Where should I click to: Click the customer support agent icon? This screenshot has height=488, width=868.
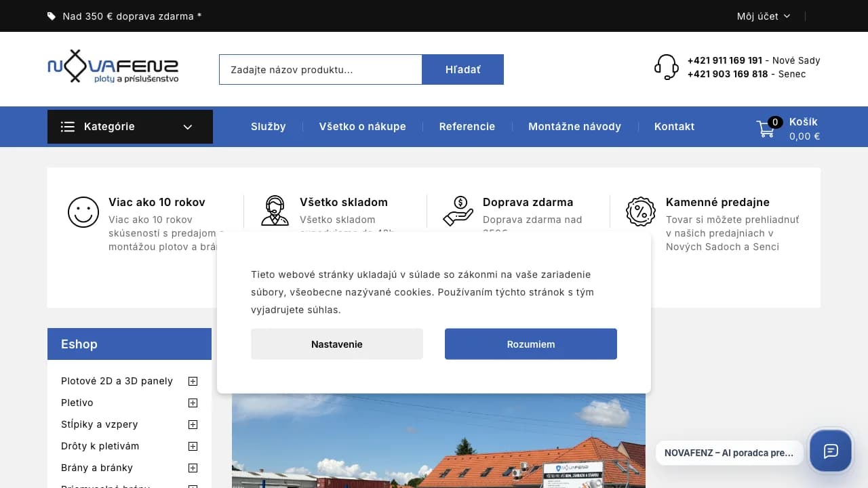click(275, 211)
